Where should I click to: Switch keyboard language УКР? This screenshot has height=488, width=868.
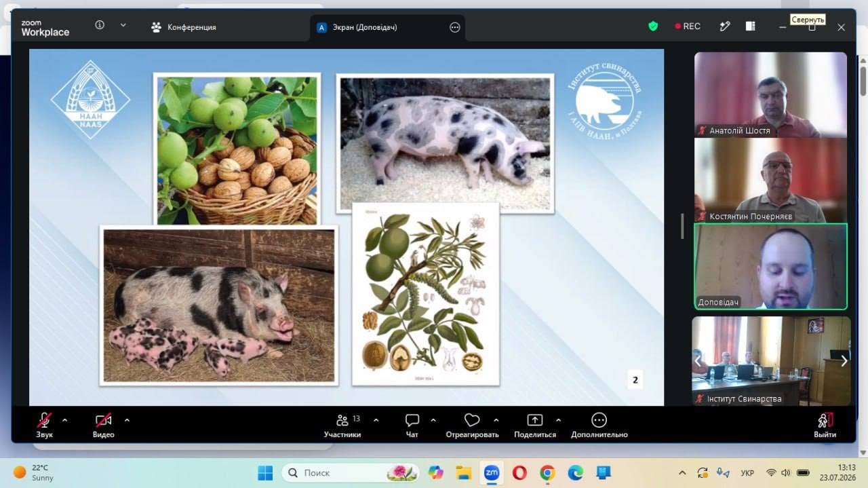(x=747, y=472)
